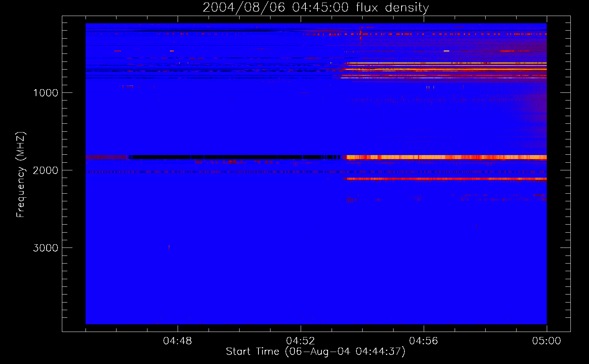589x364 pixels.
Task: Select the 3000 frequency tick label
Action: pos(46,248)
